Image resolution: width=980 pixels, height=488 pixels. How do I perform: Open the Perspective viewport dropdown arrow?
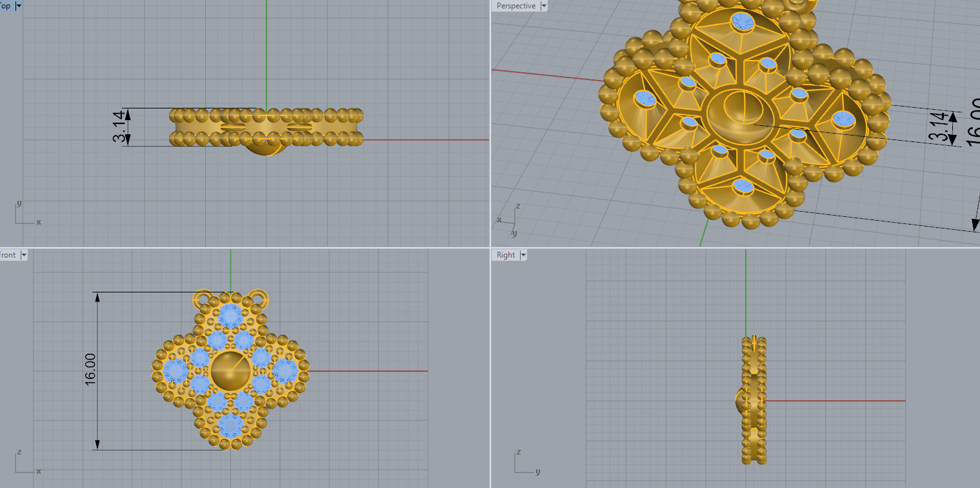point(544,6)
